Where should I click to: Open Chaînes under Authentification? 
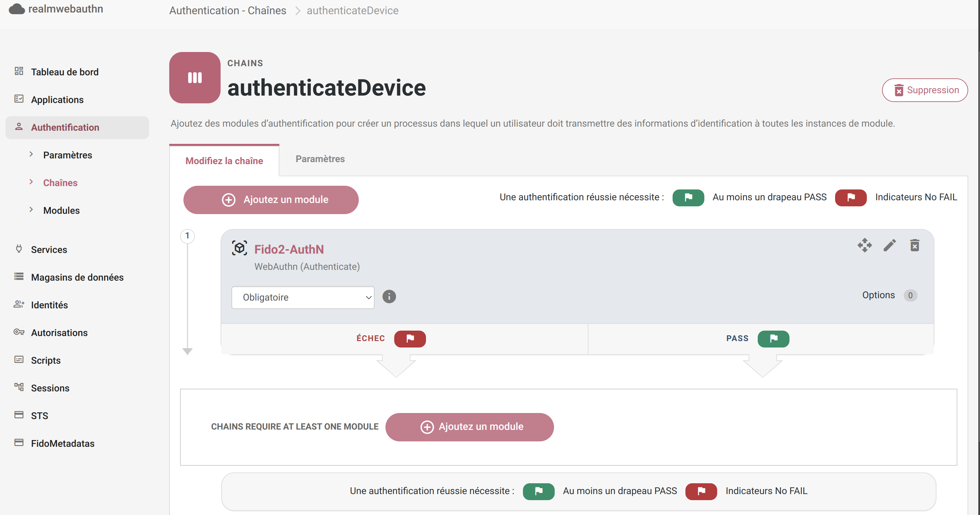[60, 183]
